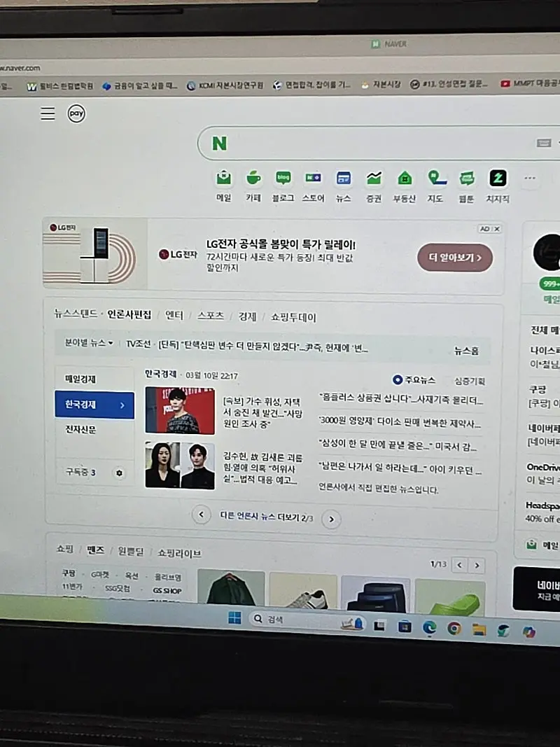Show more shortcuts via the three-dots icon

pos(530,179)
